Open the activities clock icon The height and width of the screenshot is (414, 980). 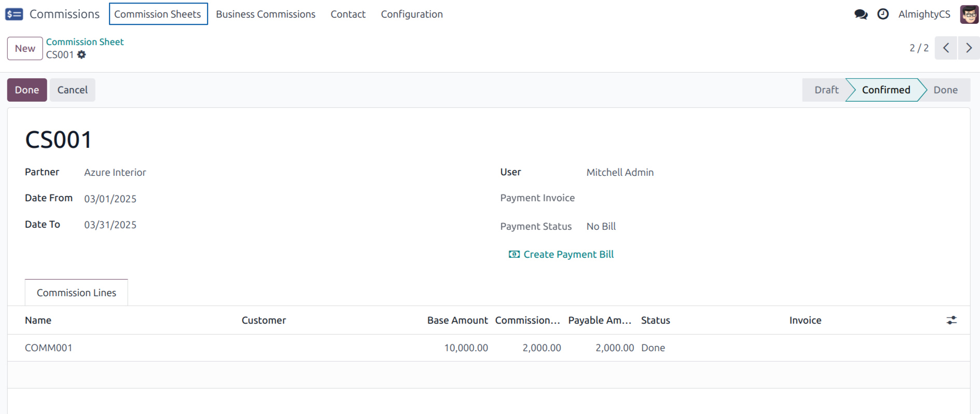(x=883, y=14)
